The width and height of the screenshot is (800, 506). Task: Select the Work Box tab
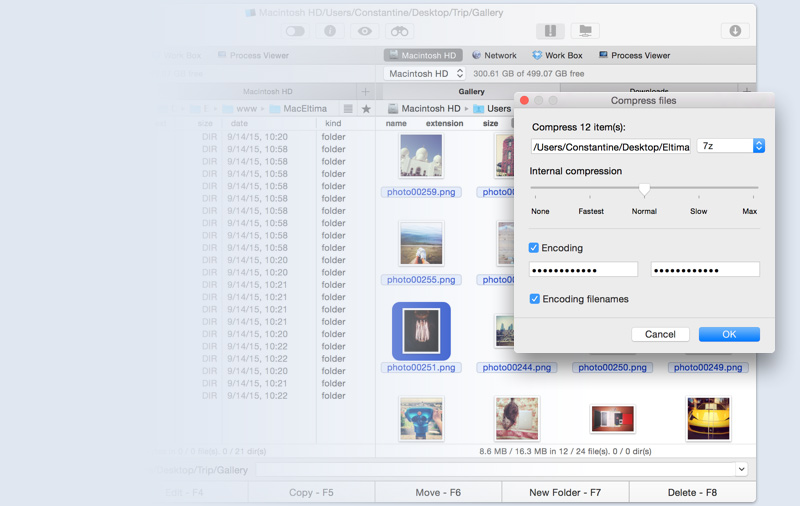(557, 56)
